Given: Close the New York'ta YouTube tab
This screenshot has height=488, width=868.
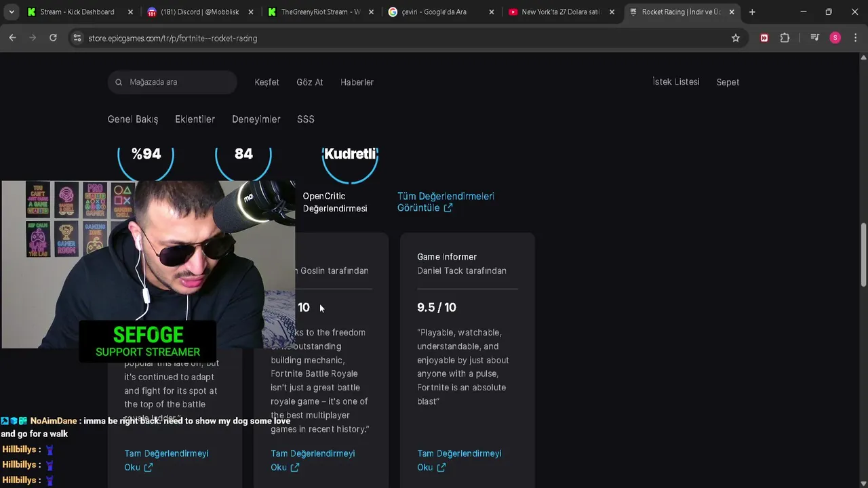Looking at the screenshot, I should pyautogui.click(x=612, y=12).
